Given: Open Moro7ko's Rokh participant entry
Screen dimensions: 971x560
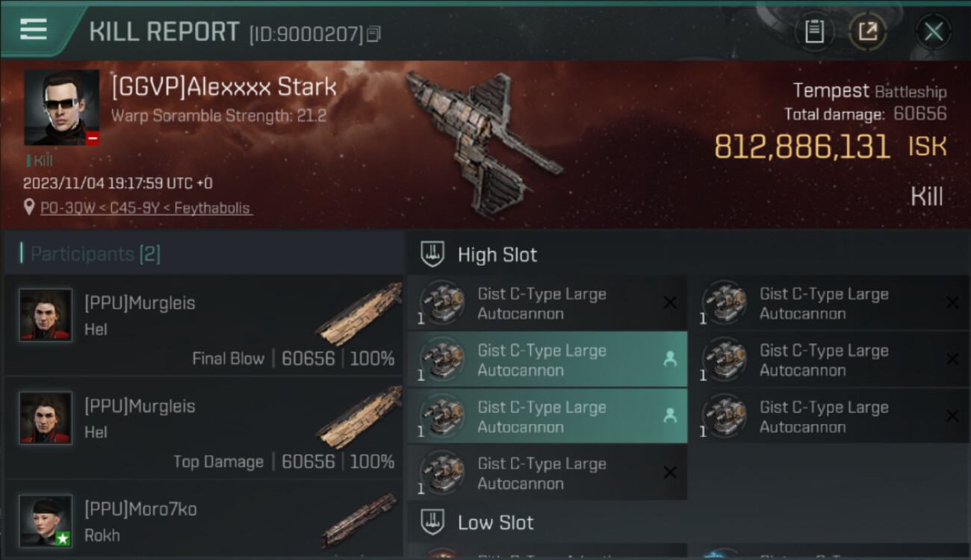Looking at the screenshot, I should coord(204,520).
